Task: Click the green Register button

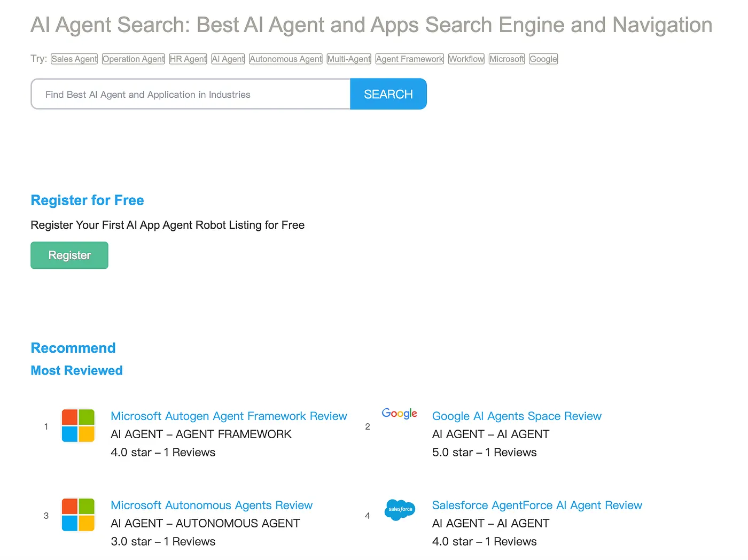Action: [69, 255]
